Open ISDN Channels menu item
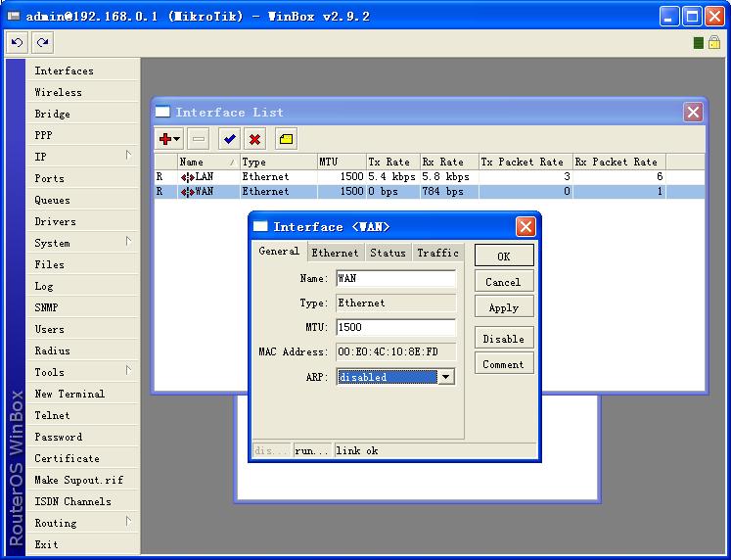Screen dimensions: 731x560 (83, 501)
